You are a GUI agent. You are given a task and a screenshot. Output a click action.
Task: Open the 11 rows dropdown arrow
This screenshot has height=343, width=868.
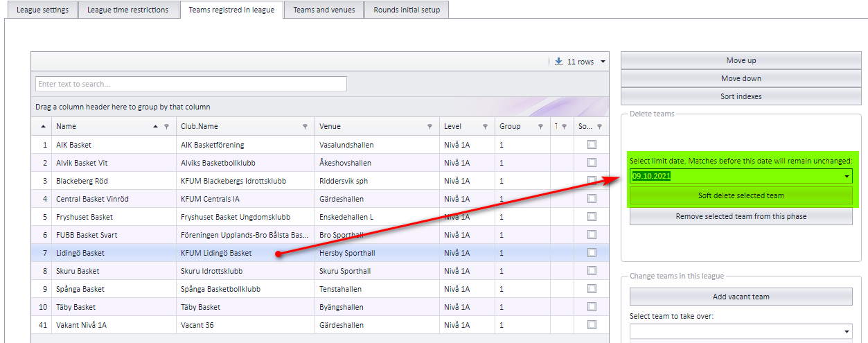point(603,62)
